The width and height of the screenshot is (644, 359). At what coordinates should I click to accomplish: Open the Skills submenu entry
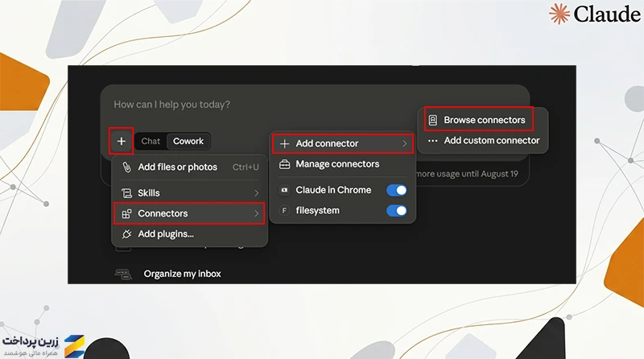[190, 193]
